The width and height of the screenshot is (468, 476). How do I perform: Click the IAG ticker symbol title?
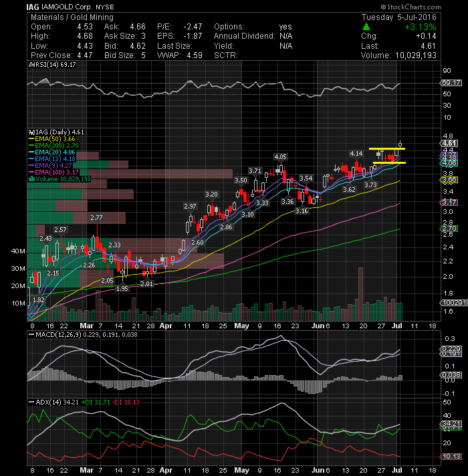click(33, 7)
